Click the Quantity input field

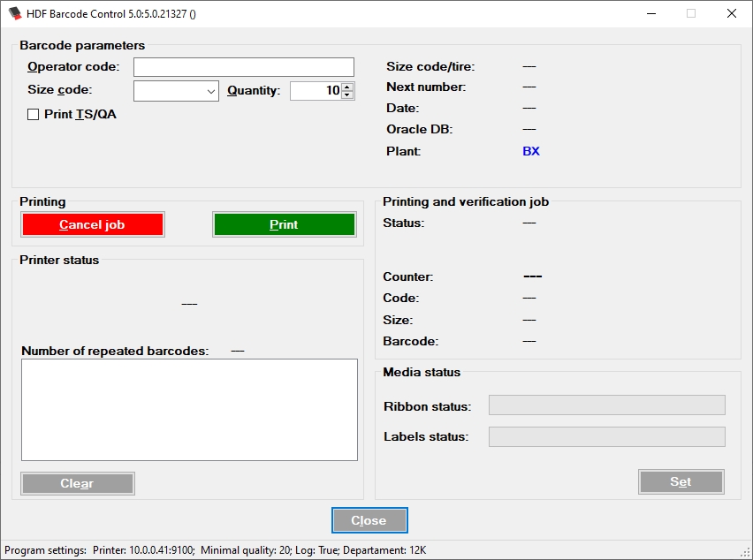click(316, 89)
